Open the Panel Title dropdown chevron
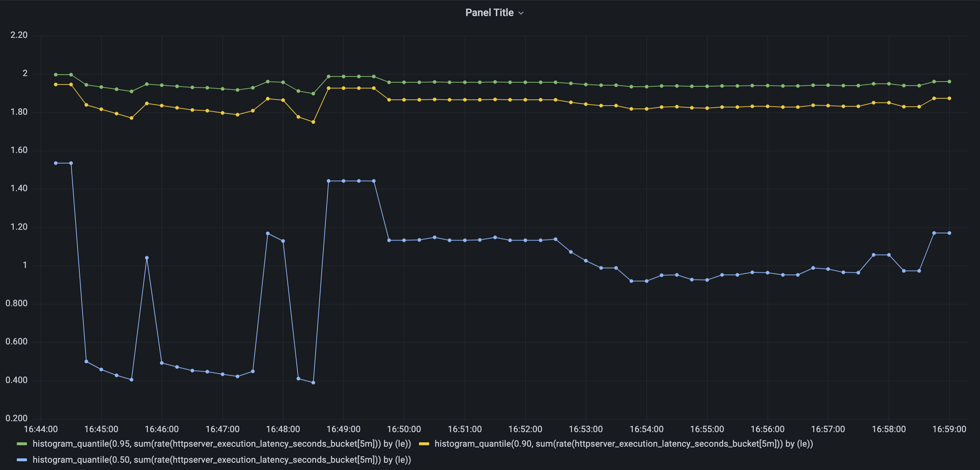980x470 pixels. click(x=521, y=13)
